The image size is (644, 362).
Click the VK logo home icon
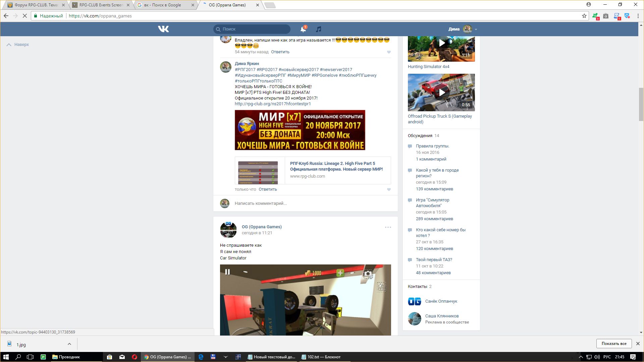(163, 29)
